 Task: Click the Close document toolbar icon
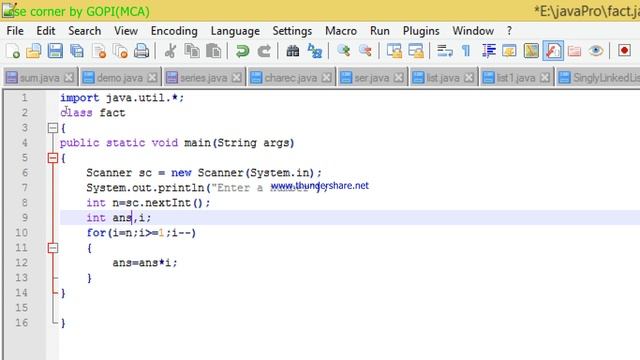tap(99, 51)
